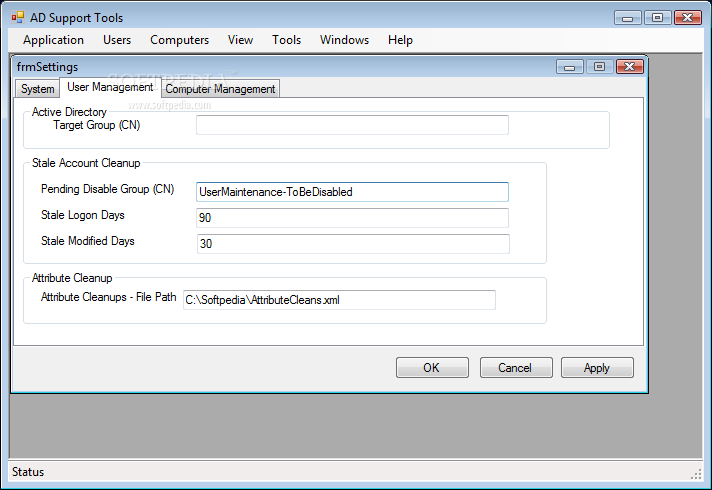Click the Cancel button
Viewport: 712px width, 490px height.
pos(516,367)
